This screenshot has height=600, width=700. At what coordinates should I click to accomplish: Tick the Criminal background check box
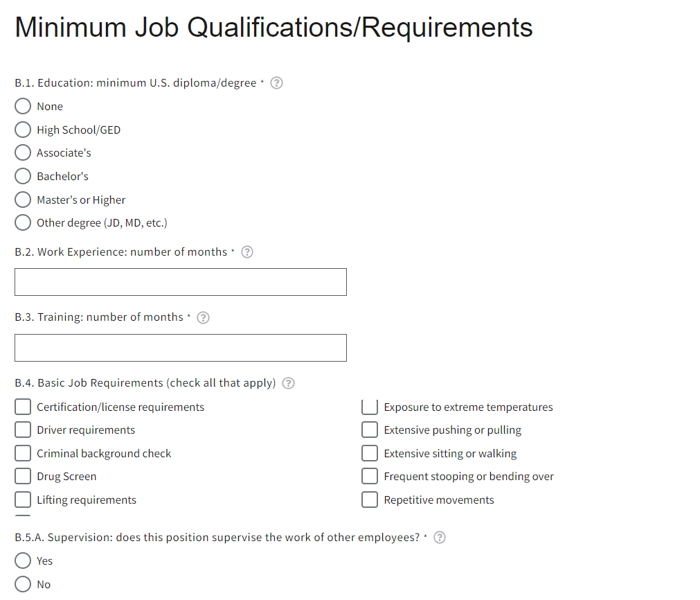pos(24,453)
